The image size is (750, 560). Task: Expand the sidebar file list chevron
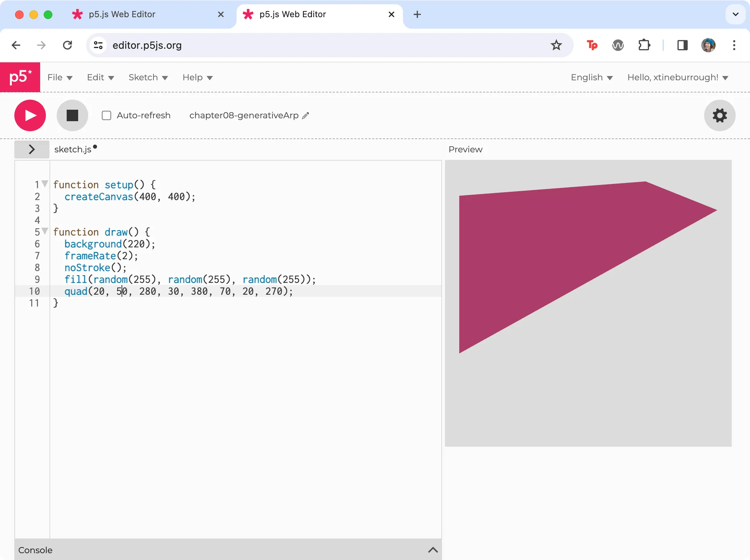(x=32, y=149)
